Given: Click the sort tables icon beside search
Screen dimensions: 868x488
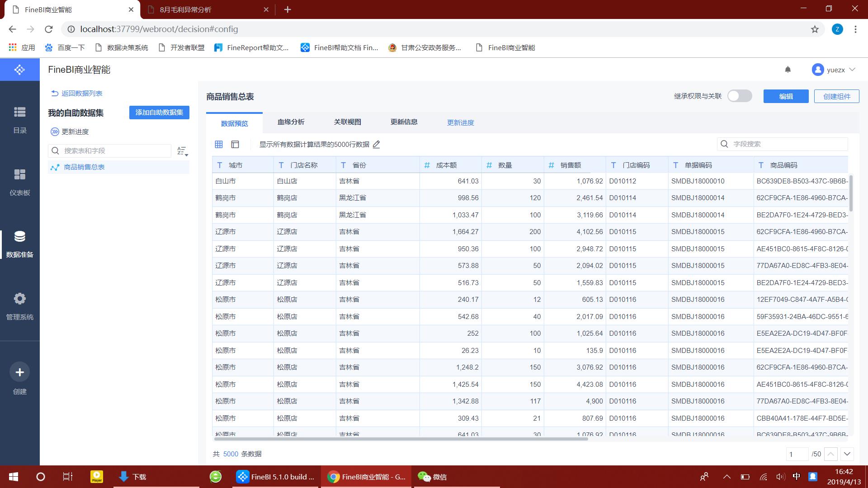Looking at the screenshot, I should coord(182,151).
